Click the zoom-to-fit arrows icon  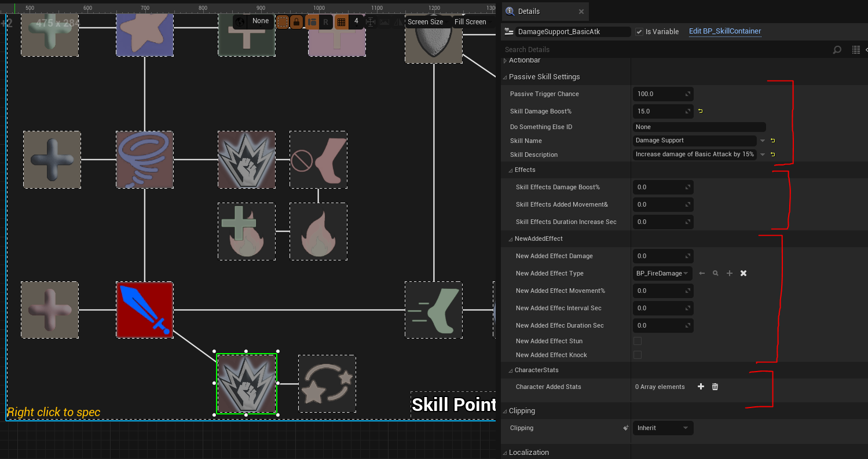[x=371, y=22]
